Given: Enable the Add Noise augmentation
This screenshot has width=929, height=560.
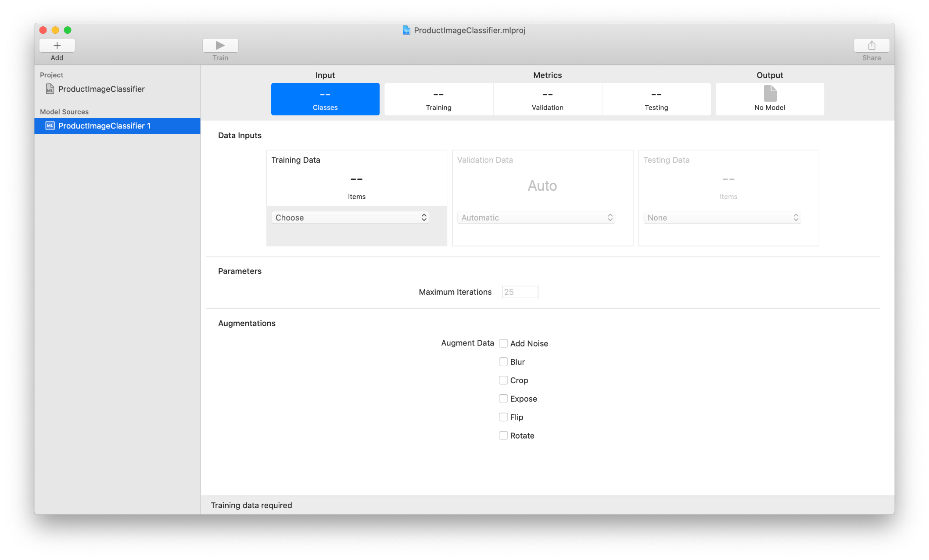Looking at the screenshot, I should [503, 343].
